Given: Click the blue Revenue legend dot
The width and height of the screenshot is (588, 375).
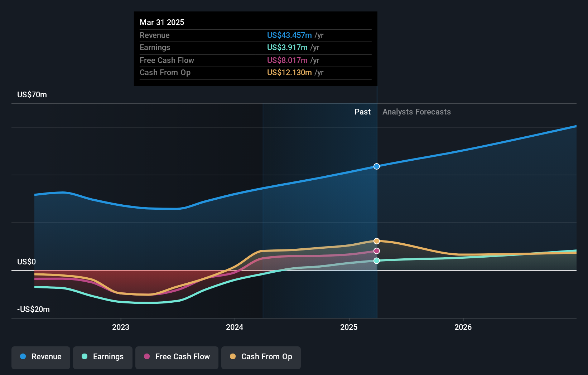Looking at the screenshot, I should coord(23,357).
